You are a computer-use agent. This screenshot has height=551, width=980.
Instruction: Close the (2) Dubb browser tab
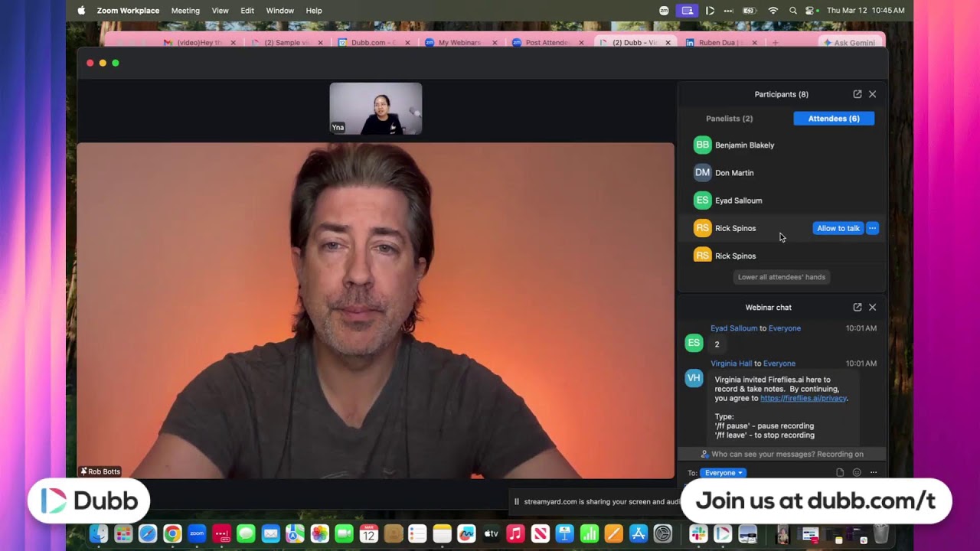tap(668, 43)
